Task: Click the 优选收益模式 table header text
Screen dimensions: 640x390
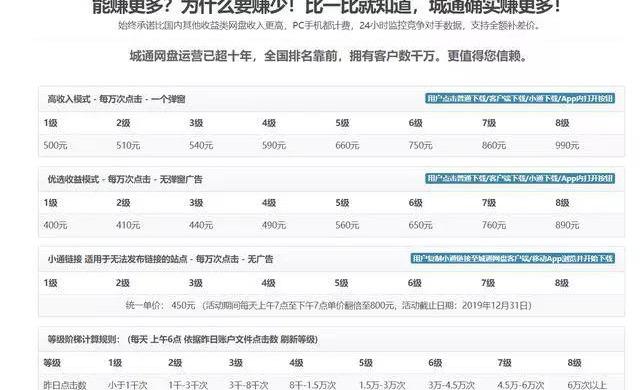Action: point(125,179)
